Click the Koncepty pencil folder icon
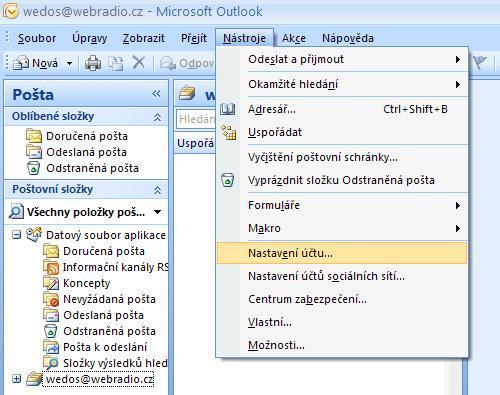The image size is (500, 395). tap(51, 283)
